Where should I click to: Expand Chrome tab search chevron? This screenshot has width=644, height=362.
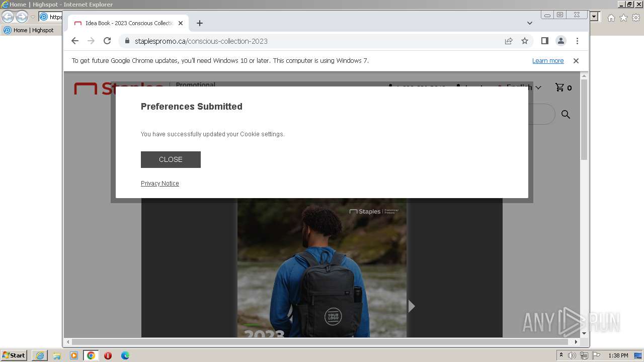(530, 23)
